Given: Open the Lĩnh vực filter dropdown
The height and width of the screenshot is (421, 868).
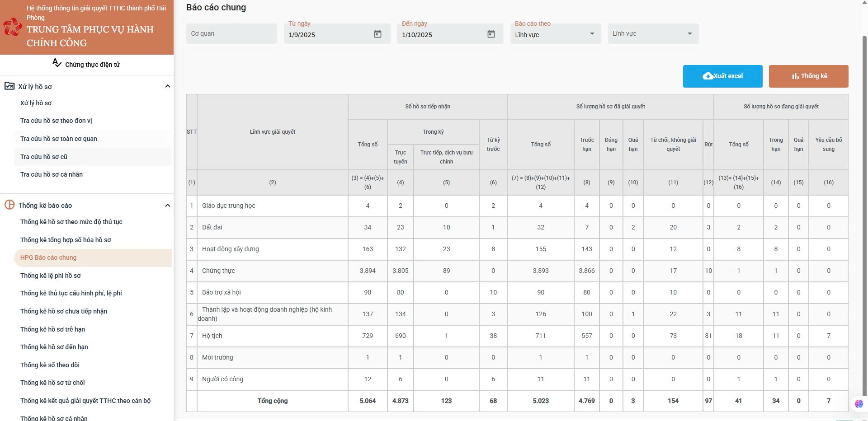Looking at the screenshot, I should coord(653,34).
